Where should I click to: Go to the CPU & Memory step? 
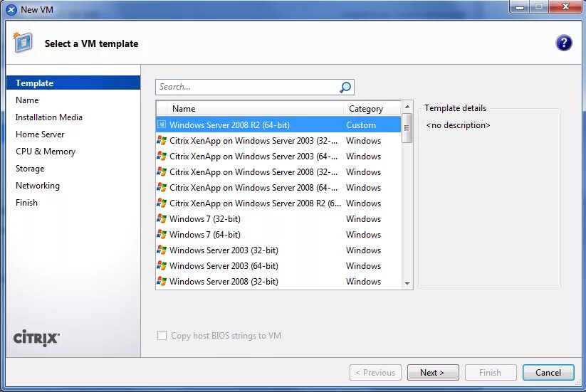pos(46,152)
